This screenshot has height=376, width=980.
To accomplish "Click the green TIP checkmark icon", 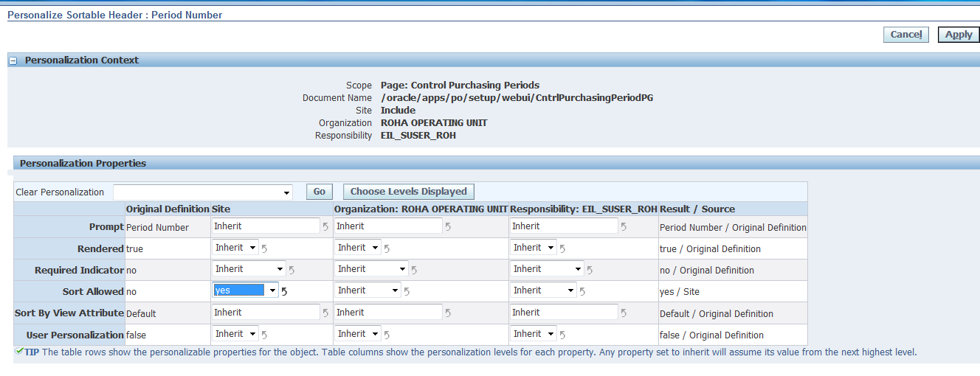I will [x=19, y=351].
